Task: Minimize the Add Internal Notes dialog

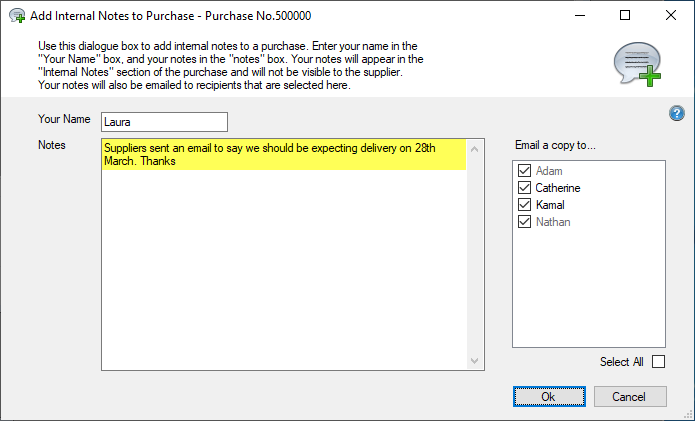Action: [x=578, y=15]
